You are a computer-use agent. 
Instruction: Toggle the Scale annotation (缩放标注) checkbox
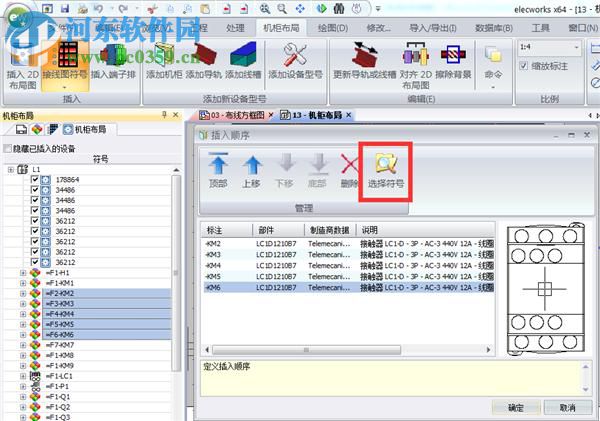pos(523,66)
